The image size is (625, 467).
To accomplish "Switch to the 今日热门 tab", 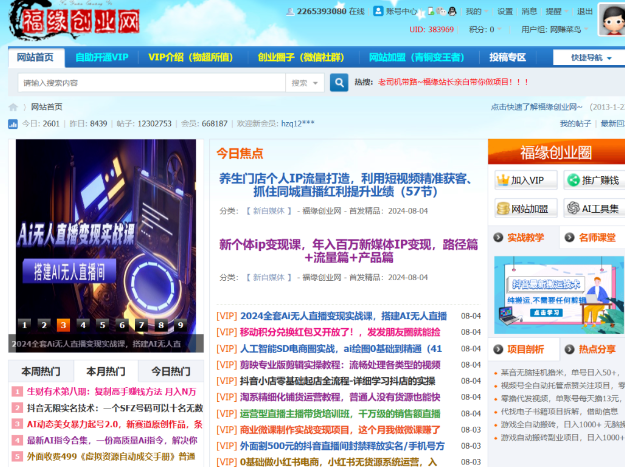I will (171, 371).
